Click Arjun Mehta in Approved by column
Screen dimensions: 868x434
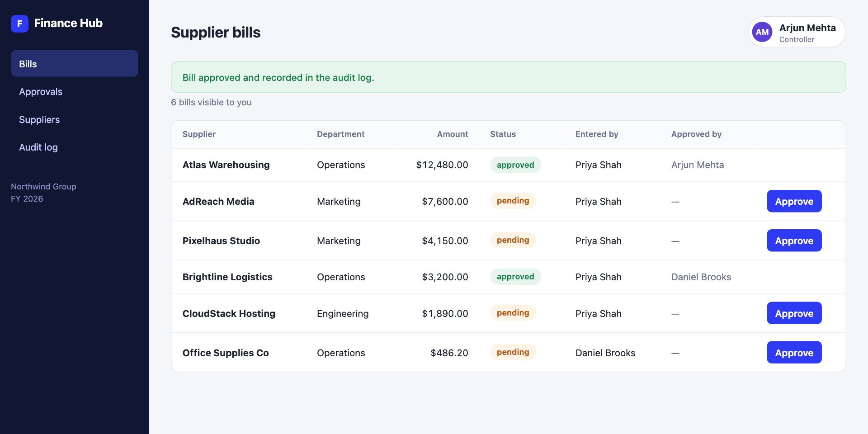[698, 165]
